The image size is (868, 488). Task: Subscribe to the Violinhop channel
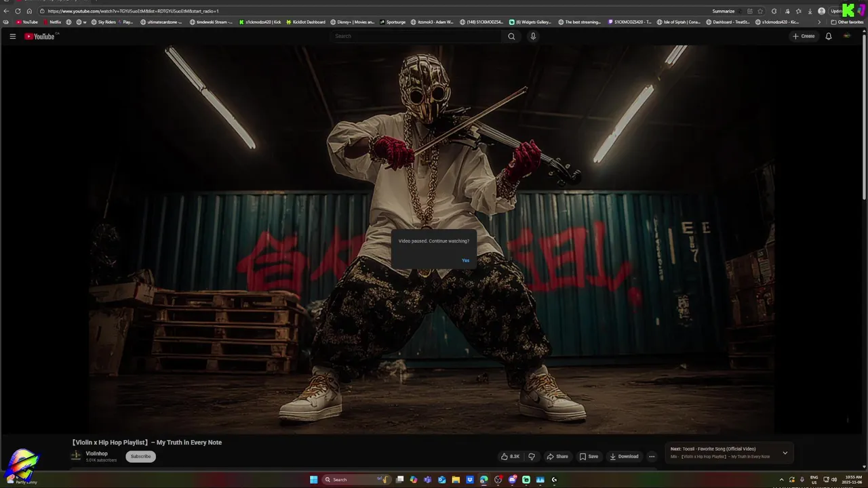pos(140,456)
